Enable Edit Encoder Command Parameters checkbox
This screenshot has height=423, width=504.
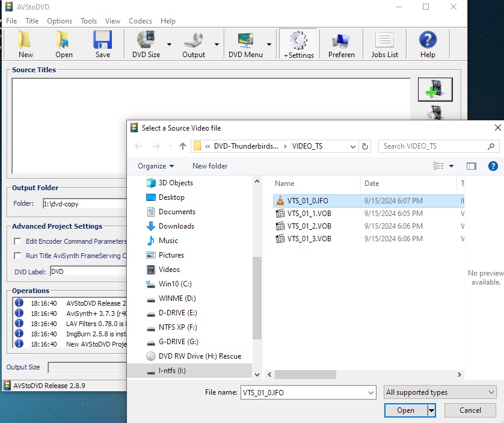(17, 241)
